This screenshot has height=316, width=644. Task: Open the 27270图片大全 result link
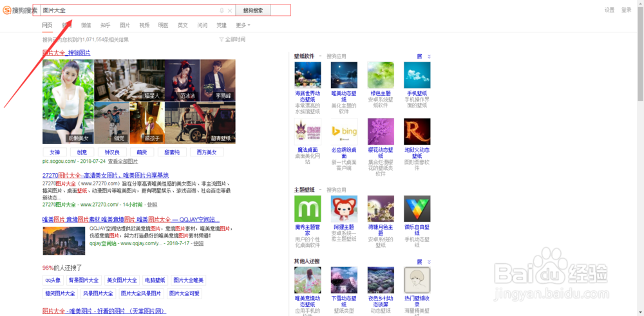coord(106,175)
